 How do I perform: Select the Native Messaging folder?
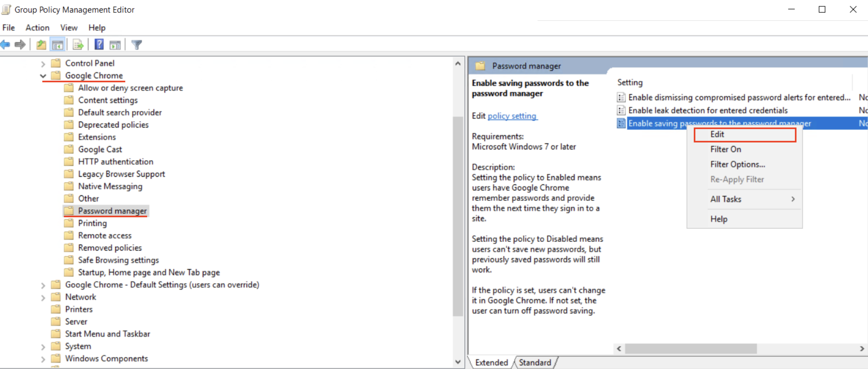[x=110, y=186]
